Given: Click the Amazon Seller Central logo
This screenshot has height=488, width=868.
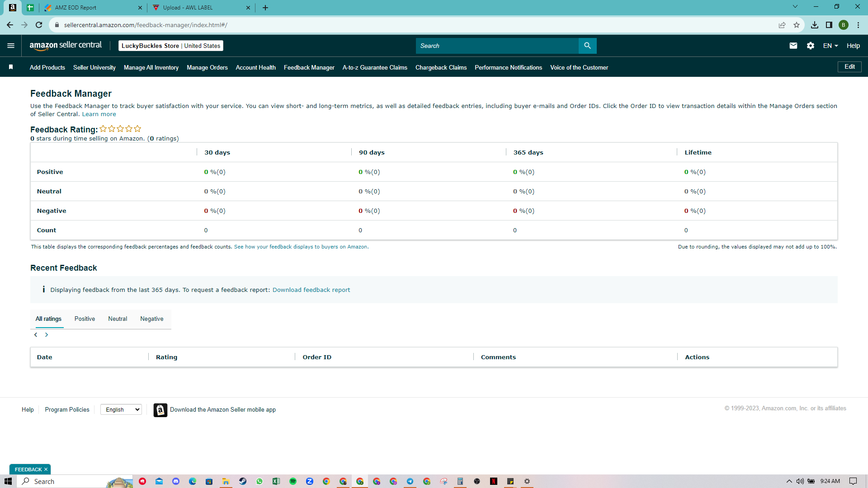Looking at the screenshot, I should pyautogui.click(x=66, y=46).
